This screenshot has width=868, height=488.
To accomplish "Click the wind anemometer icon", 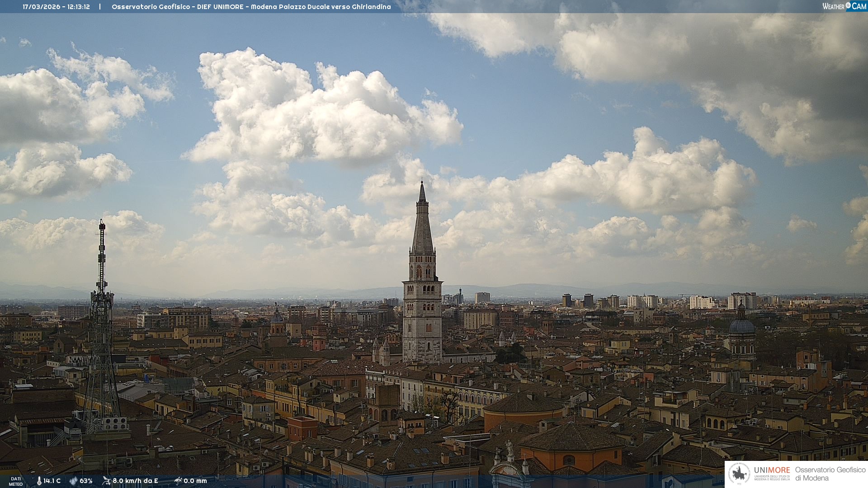I will click(x=106, y=481).
